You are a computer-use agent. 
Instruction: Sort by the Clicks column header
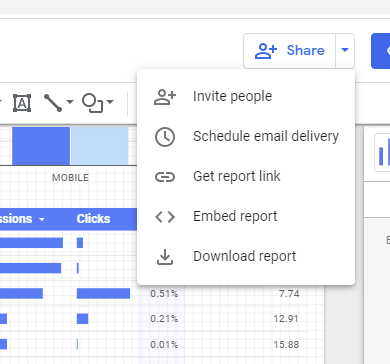93,219
